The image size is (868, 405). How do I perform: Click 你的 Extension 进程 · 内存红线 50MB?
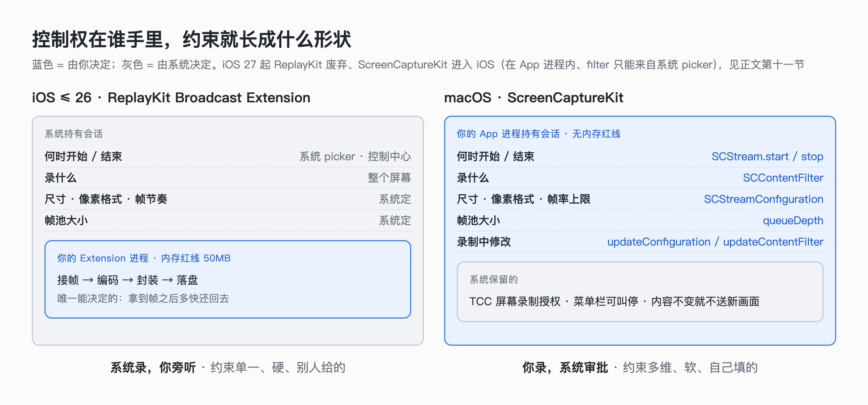click(144, 258)
